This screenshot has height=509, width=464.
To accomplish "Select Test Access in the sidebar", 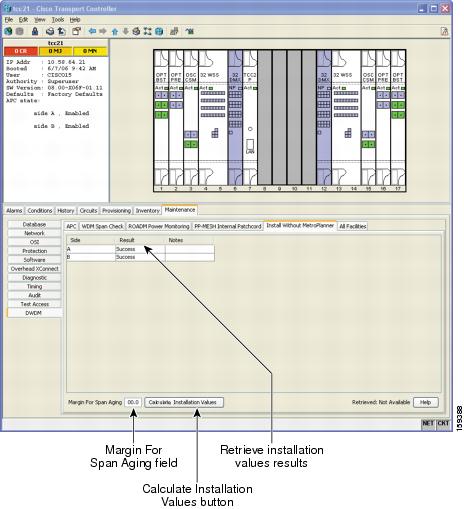I will coord(34,304).
